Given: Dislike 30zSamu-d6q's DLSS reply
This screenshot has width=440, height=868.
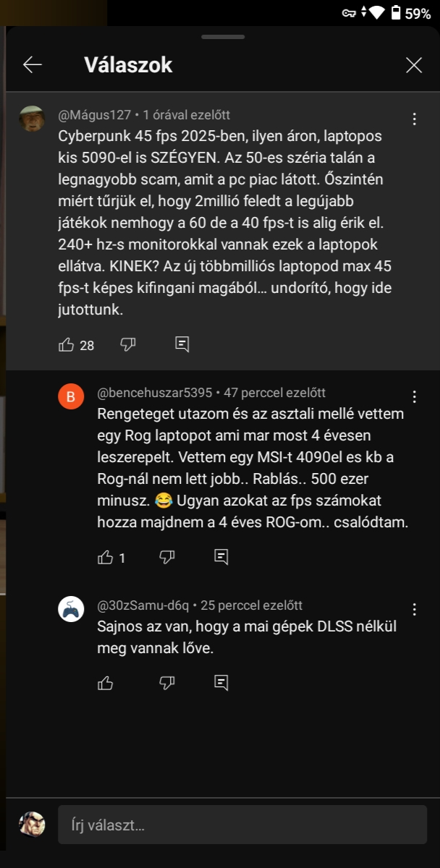Looking at the screenshot, I should (167, 682).
